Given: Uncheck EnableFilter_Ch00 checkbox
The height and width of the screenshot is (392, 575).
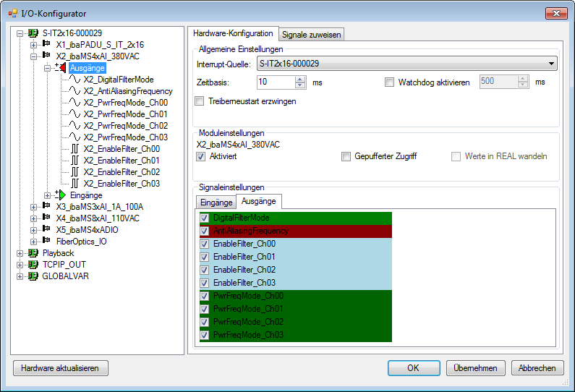Looking at the screenshot, I should click(205, 244).
